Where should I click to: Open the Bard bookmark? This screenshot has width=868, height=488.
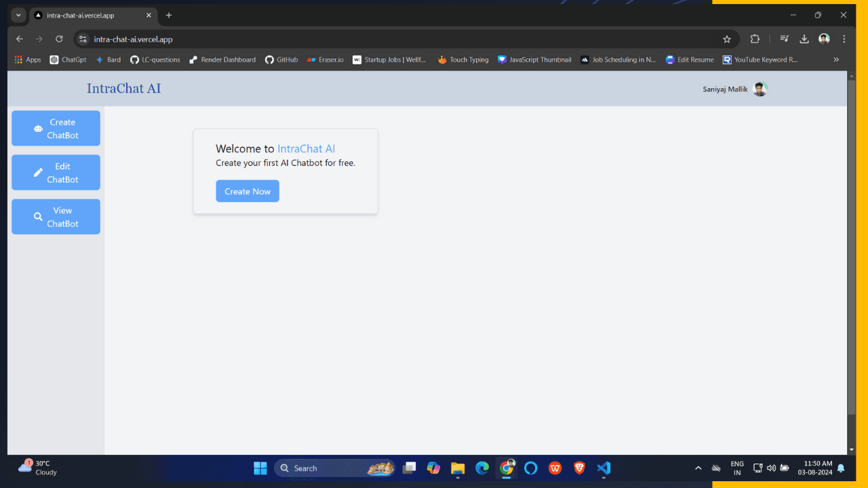(x=108, y=60)
